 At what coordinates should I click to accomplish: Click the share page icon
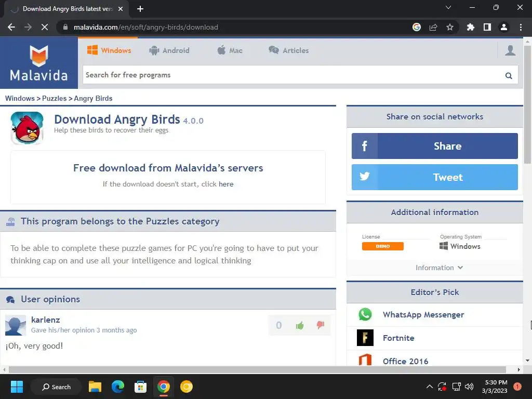(433, 27)
